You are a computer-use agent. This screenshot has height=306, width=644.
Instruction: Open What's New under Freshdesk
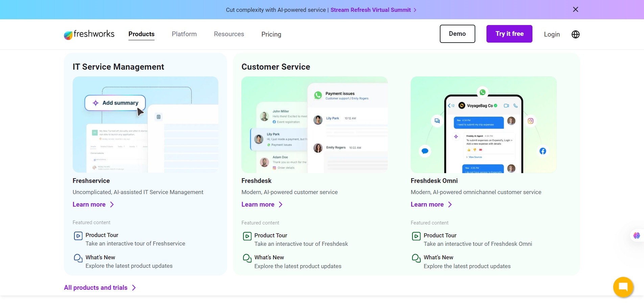269,257
